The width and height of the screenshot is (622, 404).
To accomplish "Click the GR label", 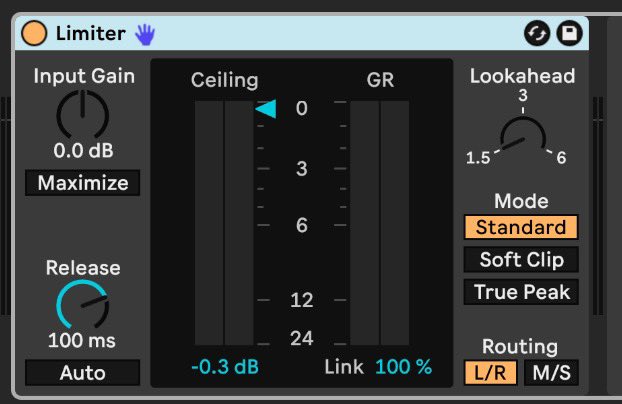I will [380, 81].
